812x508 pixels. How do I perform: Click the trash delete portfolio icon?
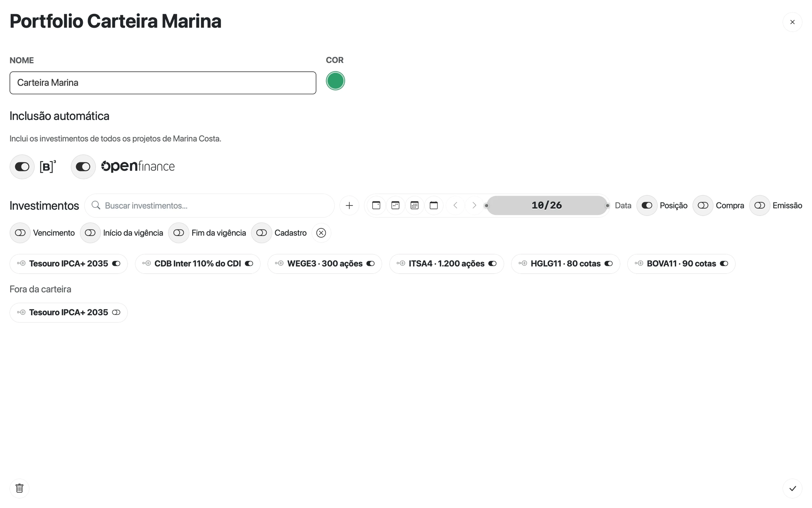20,488
